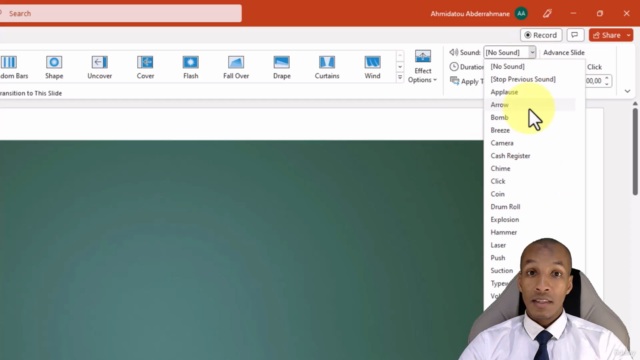Apply the Fall Over transition

tap(236, 67)
